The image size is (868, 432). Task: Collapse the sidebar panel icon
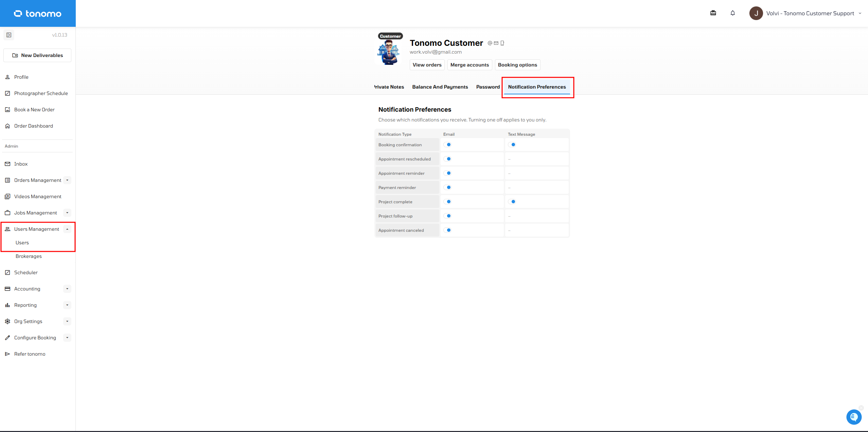(9, 35)
